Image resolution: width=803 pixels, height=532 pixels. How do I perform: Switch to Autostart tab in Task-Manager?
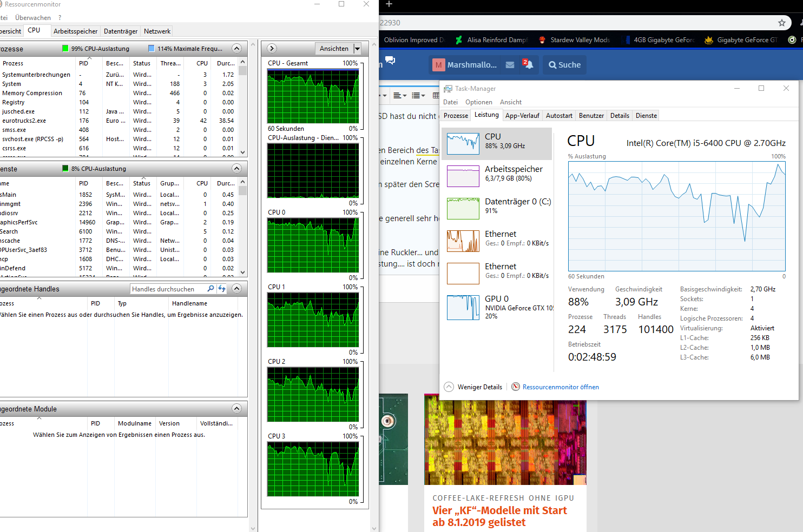(x=559, y=116)
